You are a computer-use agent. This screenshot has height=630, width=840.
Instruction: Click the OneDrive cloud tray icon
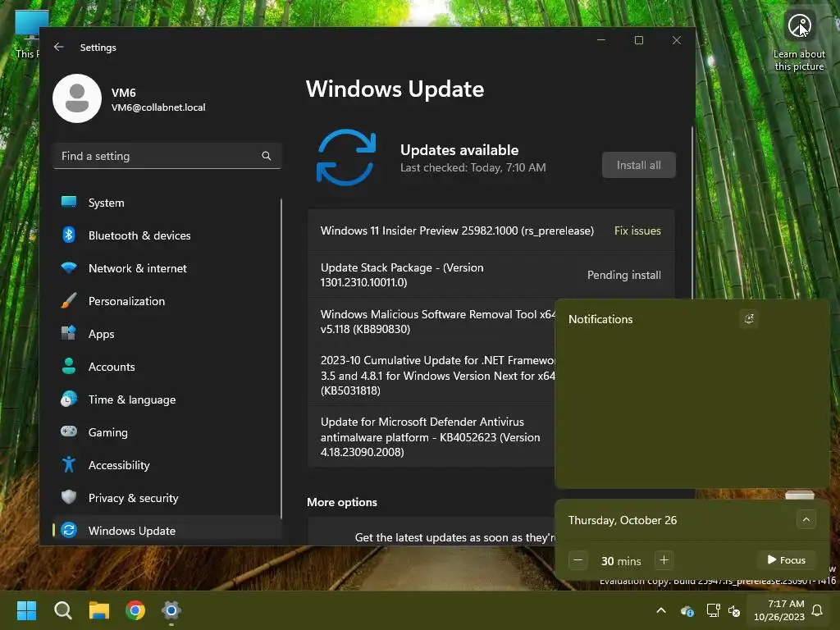click(687, 610)
